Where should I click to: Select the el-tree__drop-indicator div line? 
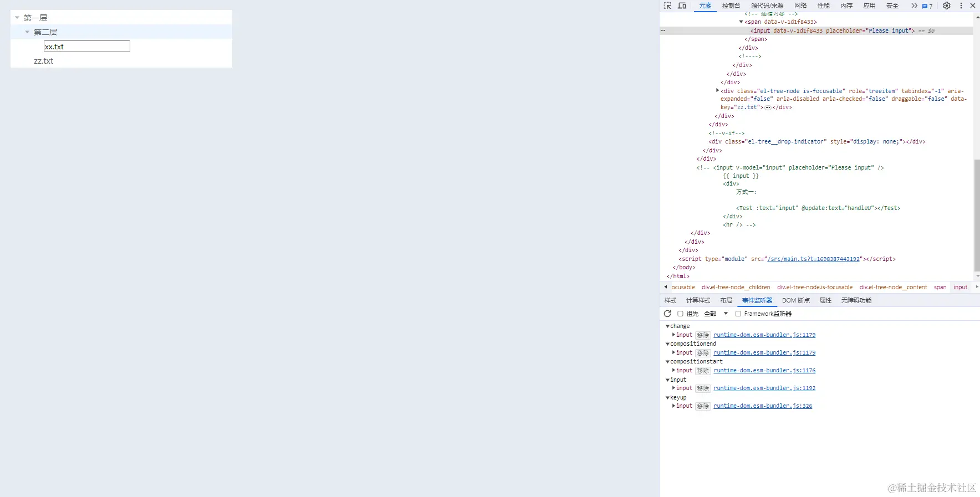click(x=817, y=142)
